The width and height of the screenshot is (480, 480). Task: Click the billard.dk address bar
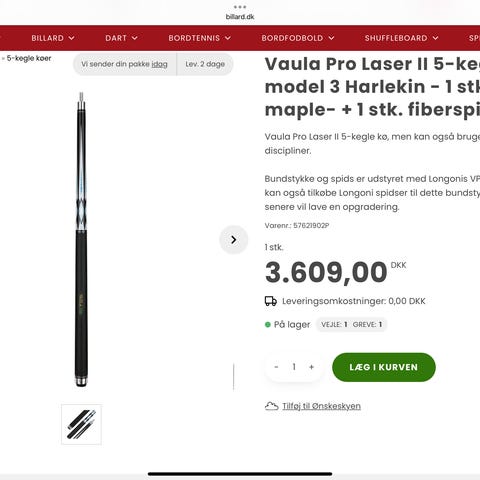tap(240, 16)
